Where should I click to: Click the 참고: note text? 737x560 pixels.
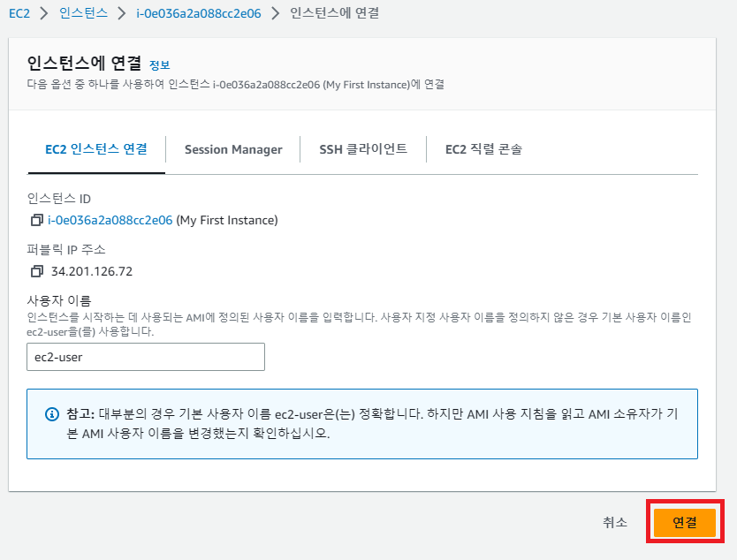coord(80,414)
